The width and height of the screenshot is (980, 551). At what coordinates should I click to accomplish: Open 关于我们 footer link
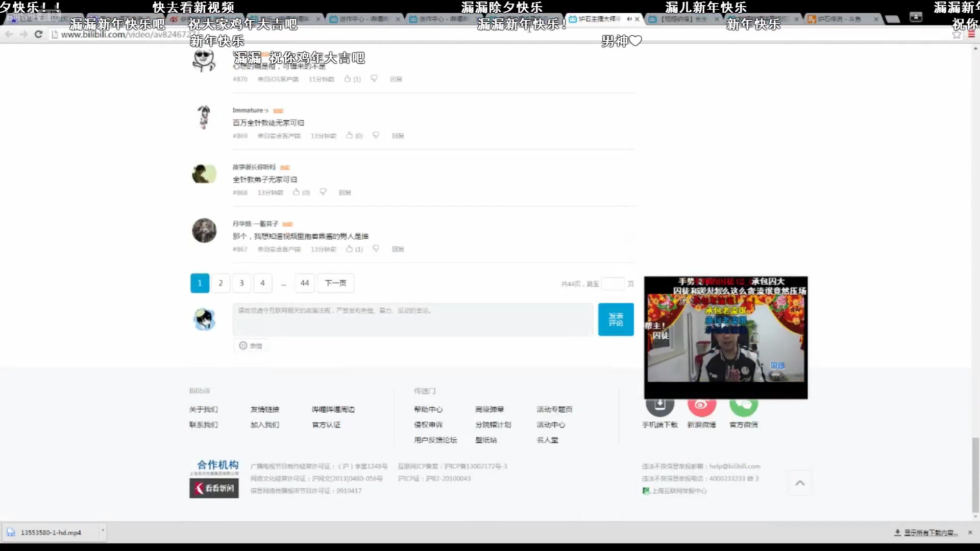tap(203, 409)
